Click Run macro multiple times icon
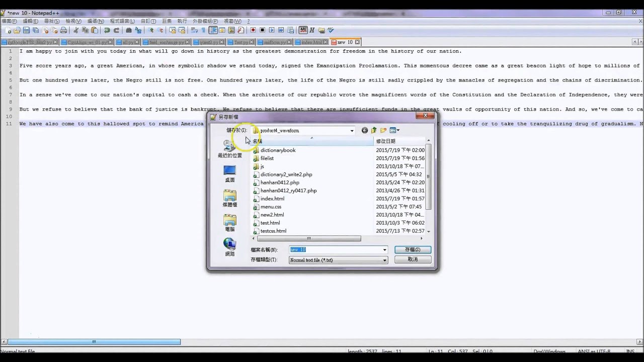This screenshot has width=644, height=362. pos(281,31)
